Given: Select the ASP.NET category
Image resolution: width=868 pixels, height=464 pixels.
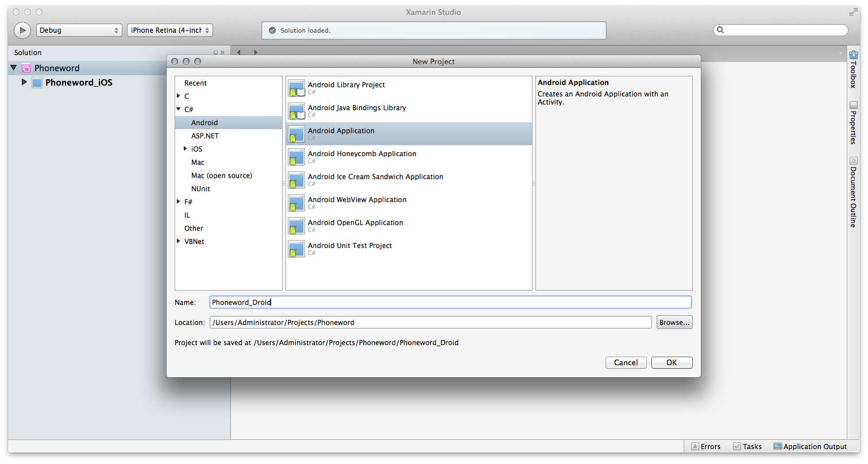Looking at the screenshot, I should 205,136.
